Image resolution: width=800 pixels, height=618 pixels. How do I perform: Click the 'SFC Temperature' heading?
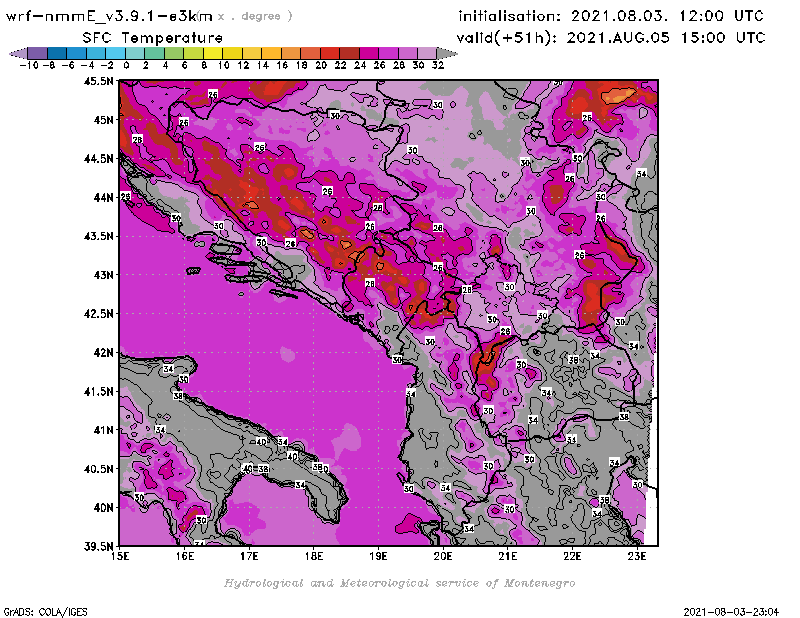153,38
